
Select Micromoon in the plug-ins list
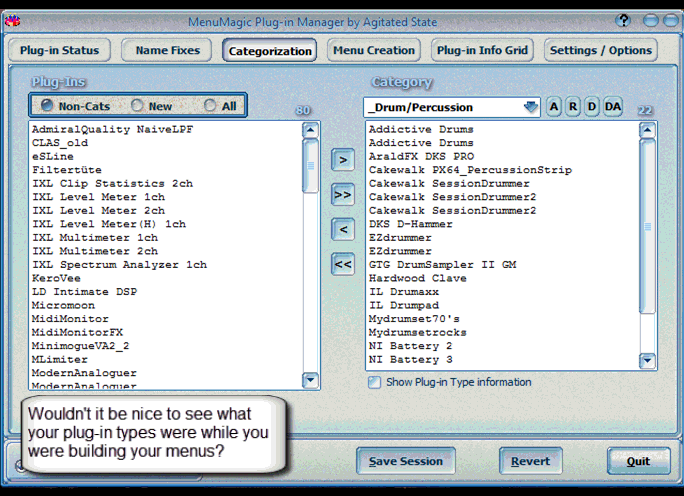click(x=63, y=305)
